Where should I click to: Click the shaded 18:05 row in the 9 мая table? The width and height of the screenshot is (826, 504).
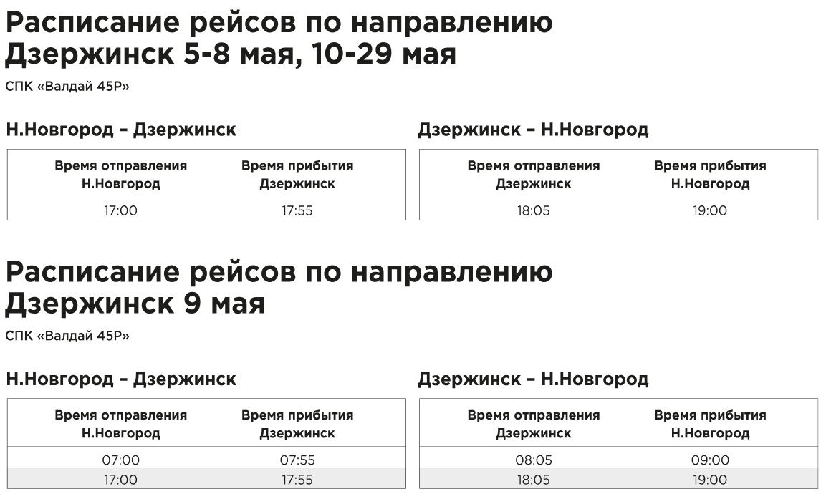tap(618, 479)
